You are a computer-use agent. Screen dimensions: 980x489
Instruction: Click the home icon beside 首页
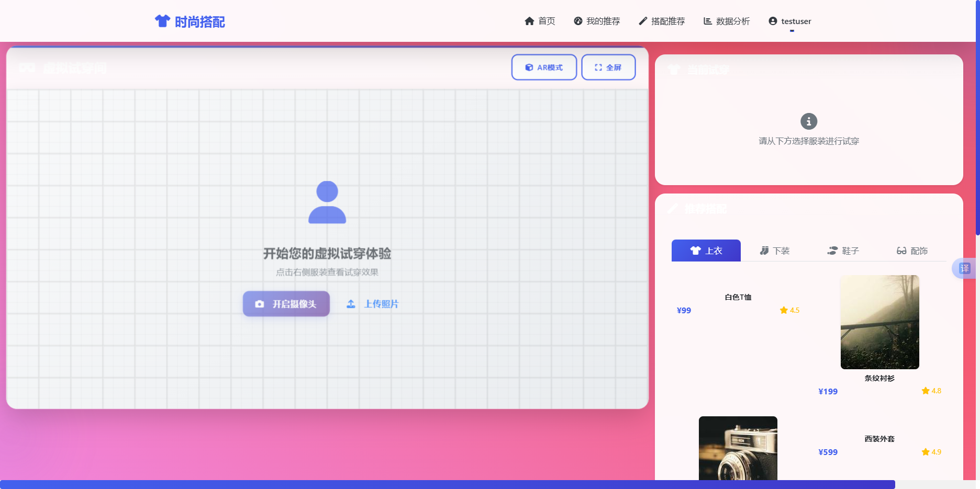pos(529,21)
